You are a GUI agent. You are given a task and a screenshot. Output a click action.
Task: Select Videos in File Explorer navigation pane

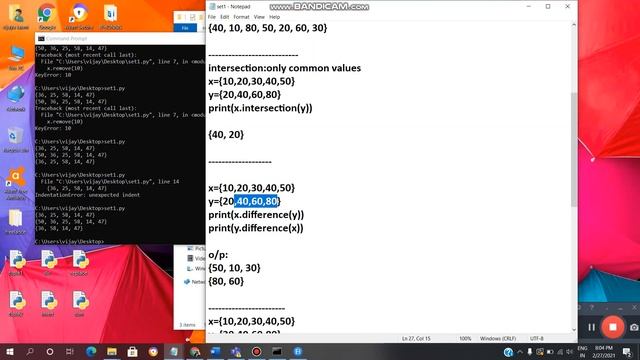point(196,258)
